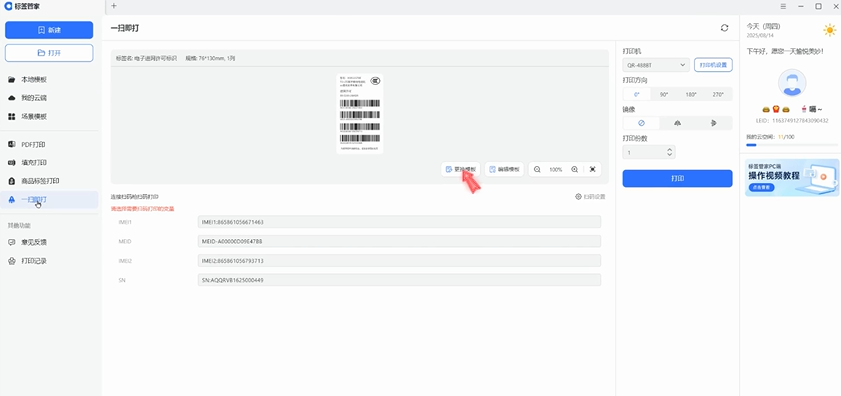
Task: Click the IMEI2 variable label
Action: pyautogui.click(x=124, y=261)
